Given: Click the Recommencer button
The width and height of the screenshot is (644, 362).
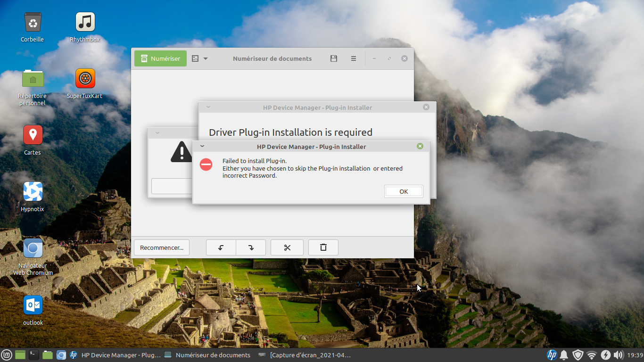Looking at the screenshot, I should 162,247.
